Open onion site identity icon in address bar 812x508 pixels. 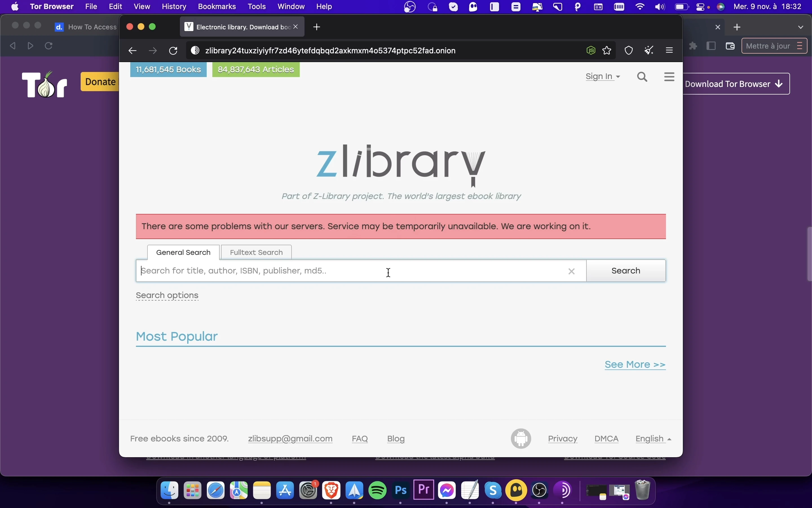pos(195,51)
